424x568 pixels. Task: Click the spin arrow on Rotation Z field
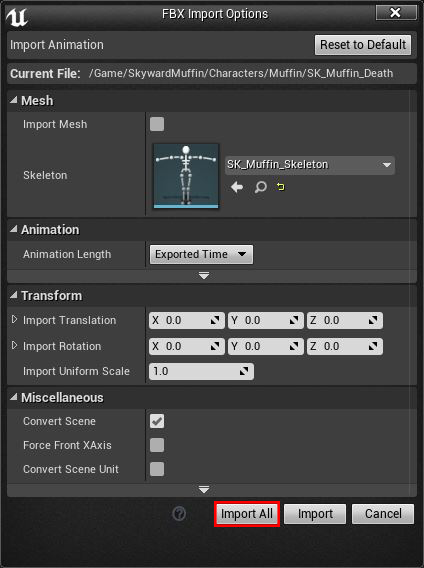pos(373,346)
